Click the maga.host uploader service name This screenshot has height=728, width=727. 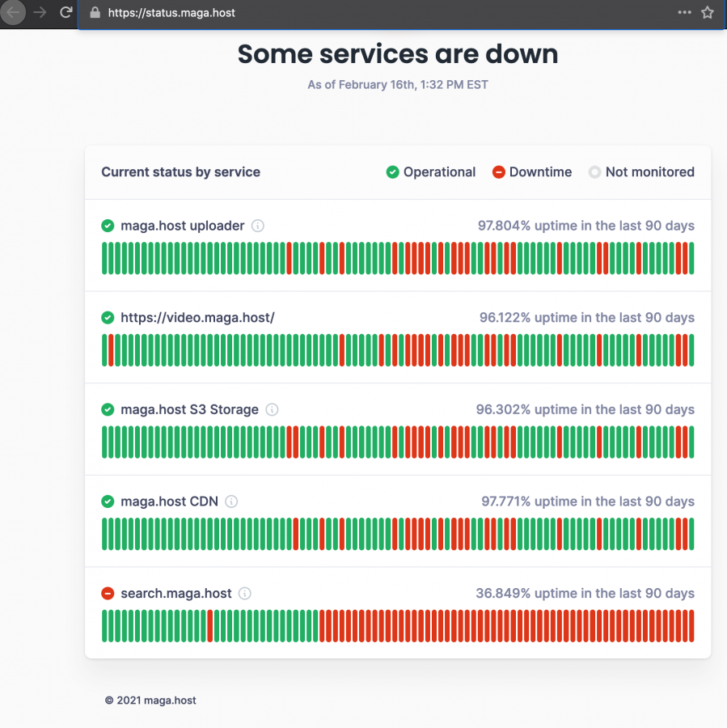(183, 226)
